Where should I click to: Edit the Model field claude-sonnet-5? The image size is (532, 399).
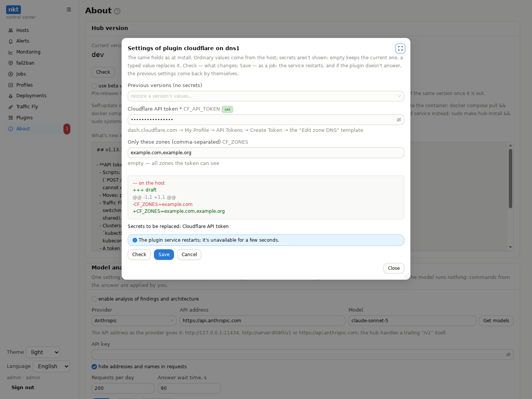412,321
